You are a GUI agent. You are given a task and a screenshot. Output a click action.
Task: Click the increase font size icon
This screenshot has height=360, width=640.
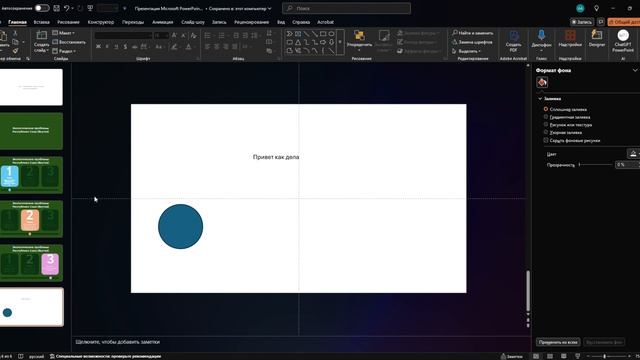pyautogui.click(x=174, y=36)
